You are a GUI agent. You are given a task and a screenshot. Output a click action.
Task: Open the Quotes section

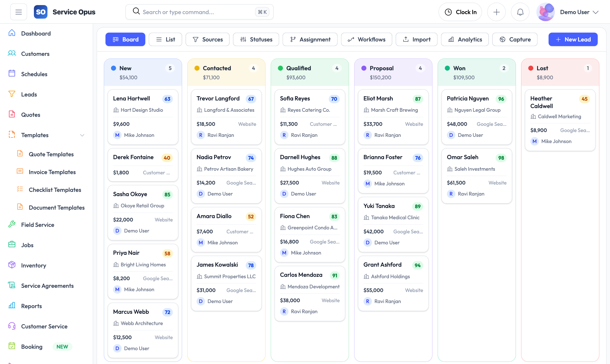click(x=30, y=115)
